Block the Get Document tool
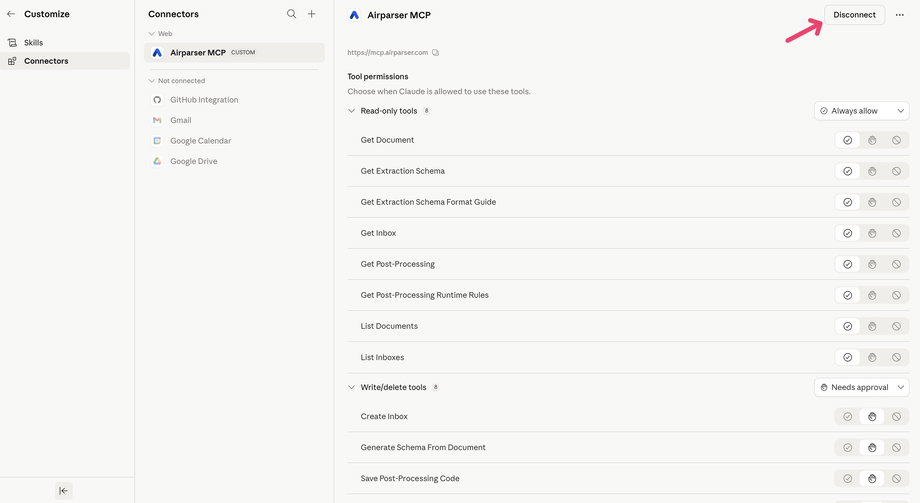 click(x=897, y=140)
